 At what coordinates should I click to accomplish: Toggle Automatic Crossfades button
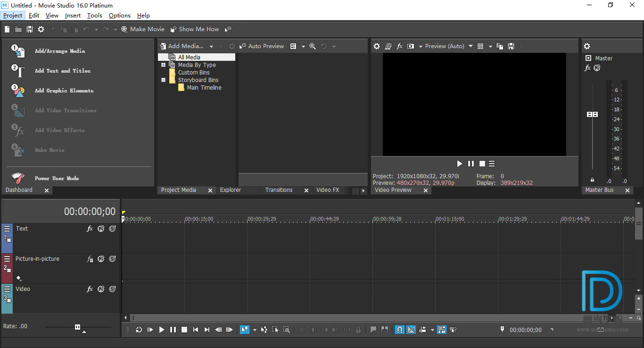[411, 330]
